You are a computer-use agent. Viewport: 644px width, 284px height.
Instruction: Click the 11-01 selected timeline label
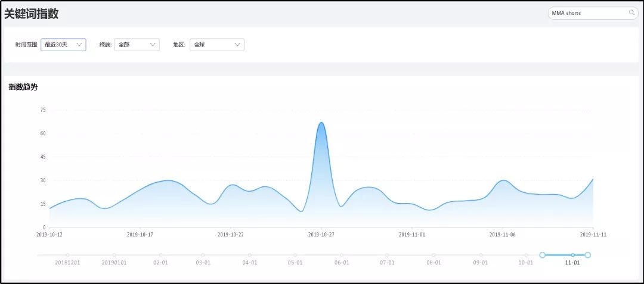pyautogui.click(x=572, y=263)
